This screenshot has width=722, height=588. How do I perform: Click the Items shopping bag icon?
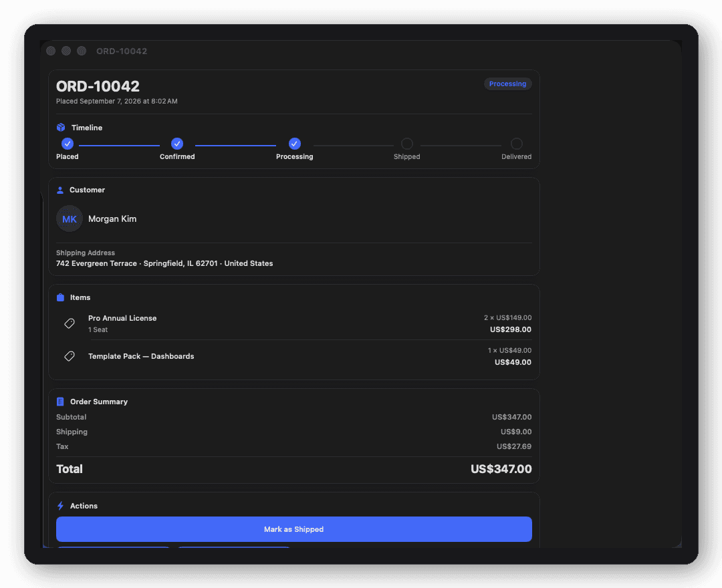tap(60, 297)
